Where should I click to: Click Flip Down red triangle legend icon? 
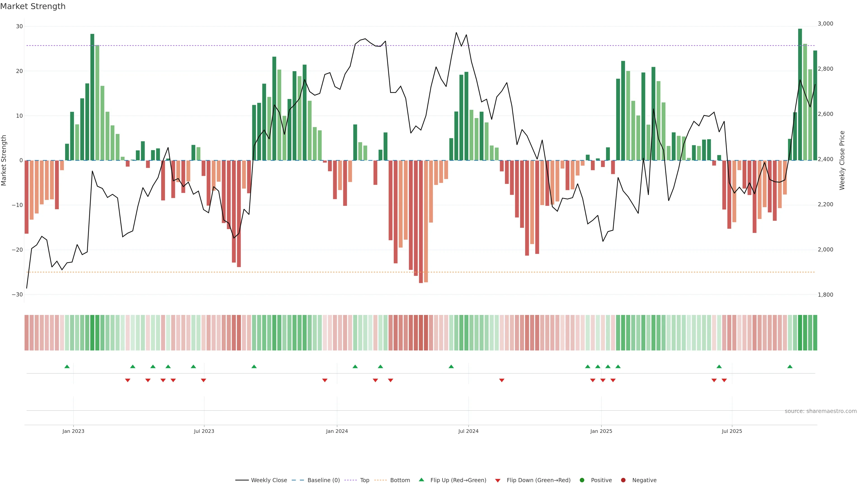pos(498,481)
